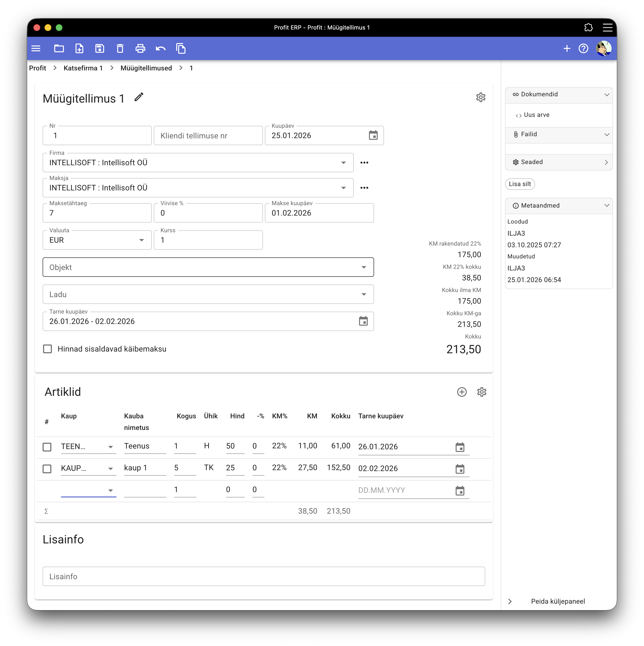Check the kaup 1 article row checkbox
The image size is (644, 646).
tap(47, 469)
